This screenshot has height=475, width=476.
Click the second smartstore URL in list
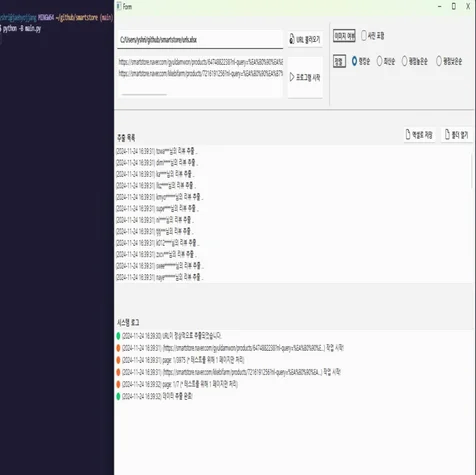[x=201, y=73]
